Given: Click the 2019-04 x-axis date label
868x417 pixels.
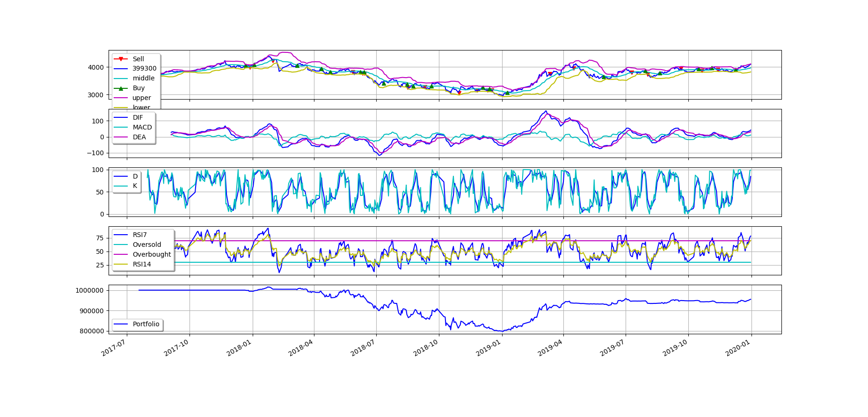Looking at the screenshot, I should pyautogui.click(x=550, y=348).
